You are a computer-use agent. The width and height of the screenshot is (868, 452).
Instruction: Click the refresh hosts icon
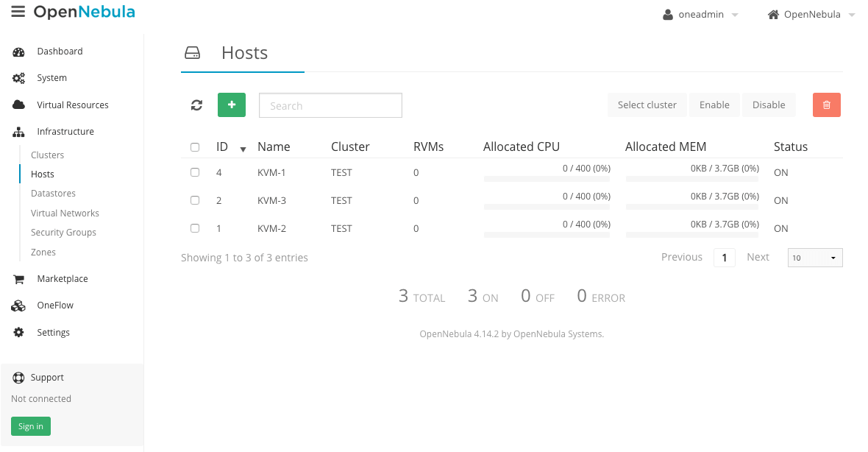coord(196,105)
